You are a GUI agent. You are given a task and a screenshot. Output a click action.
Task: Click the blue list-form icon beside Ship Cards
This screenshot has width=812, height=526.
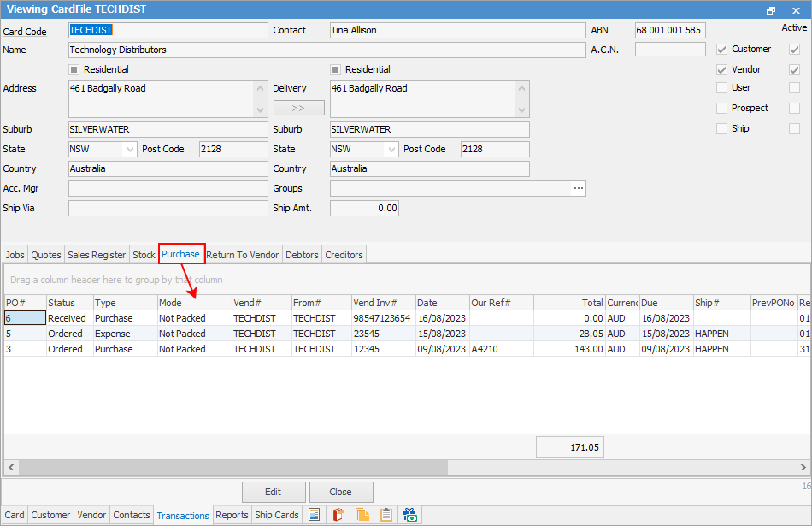[x=315, y=515]
